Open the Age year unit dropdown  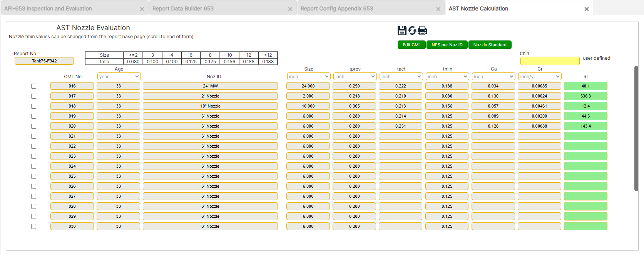coord(119,77)
